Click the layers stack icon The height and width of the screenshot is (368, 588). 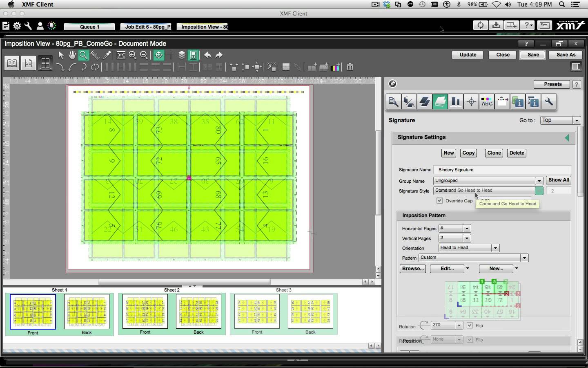coord(182,55)
